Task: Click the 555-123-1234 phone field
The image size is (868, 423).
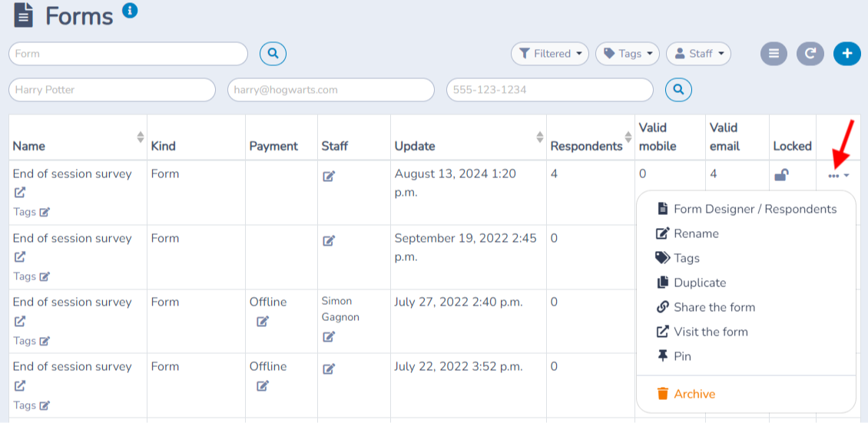Action: (550, 90)
